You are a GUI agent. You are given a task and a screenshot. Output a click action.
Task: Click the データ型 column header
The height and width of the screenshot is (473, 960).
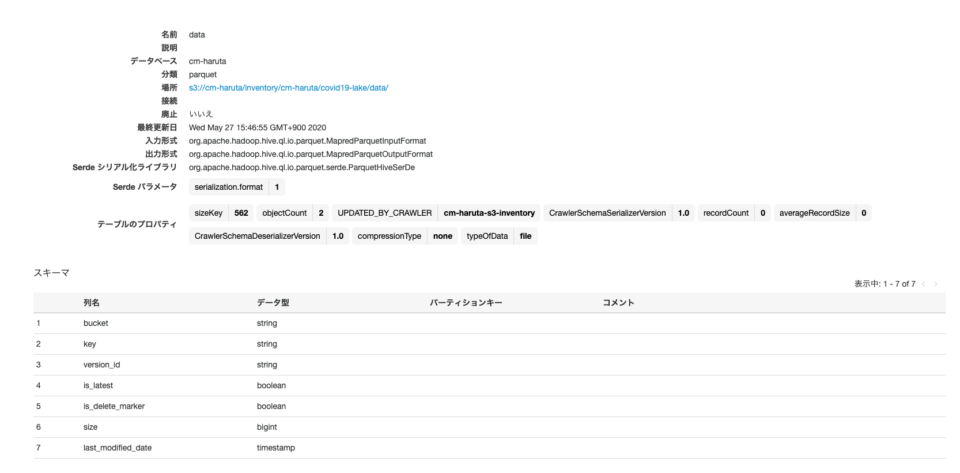click(x=273, y=303)
